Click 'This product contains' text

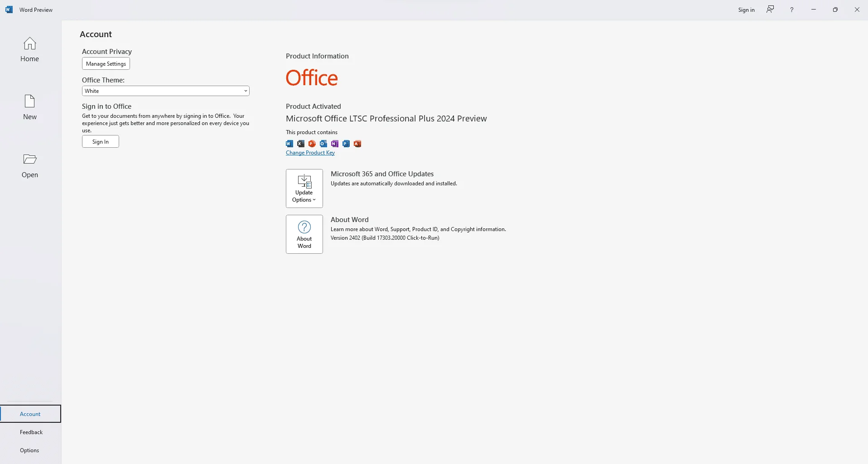click(x=312, y=132)
